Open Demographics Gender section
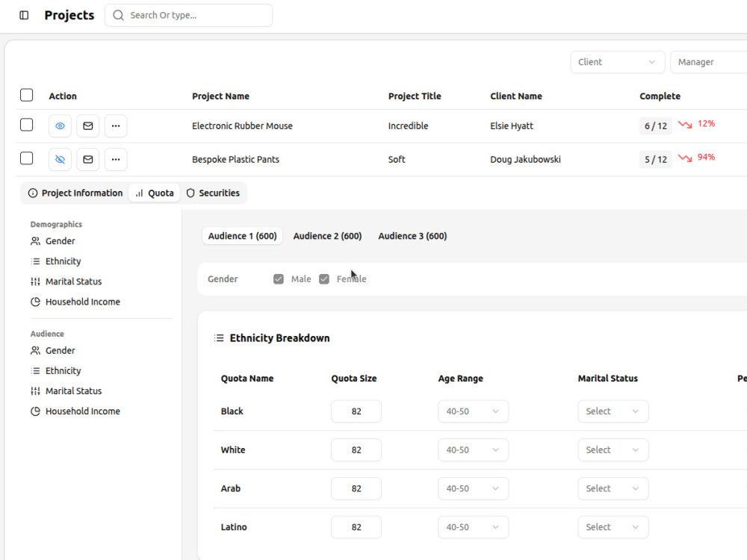747x560 pixels. click(x=53, y=241)
